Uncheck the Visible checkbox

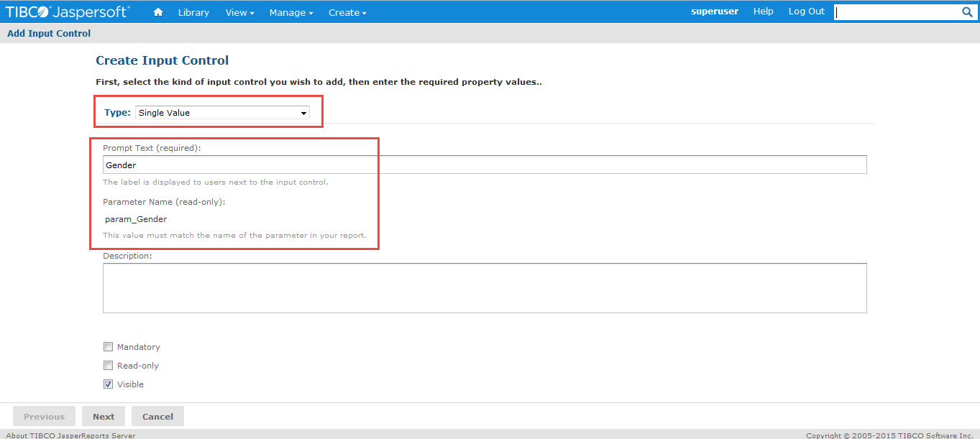(108, 384)
